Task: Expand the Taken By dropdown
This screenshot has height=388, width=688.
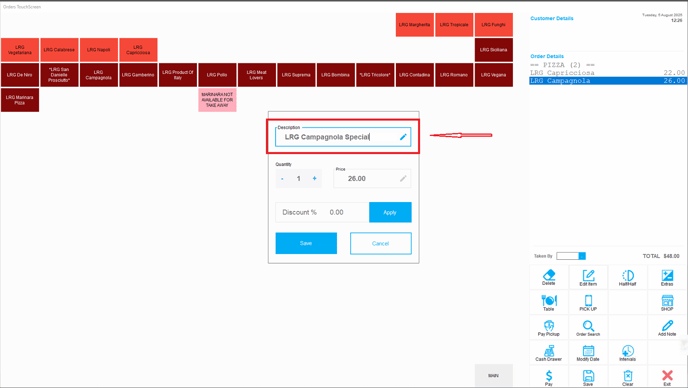Action: [x=582, y=256]
